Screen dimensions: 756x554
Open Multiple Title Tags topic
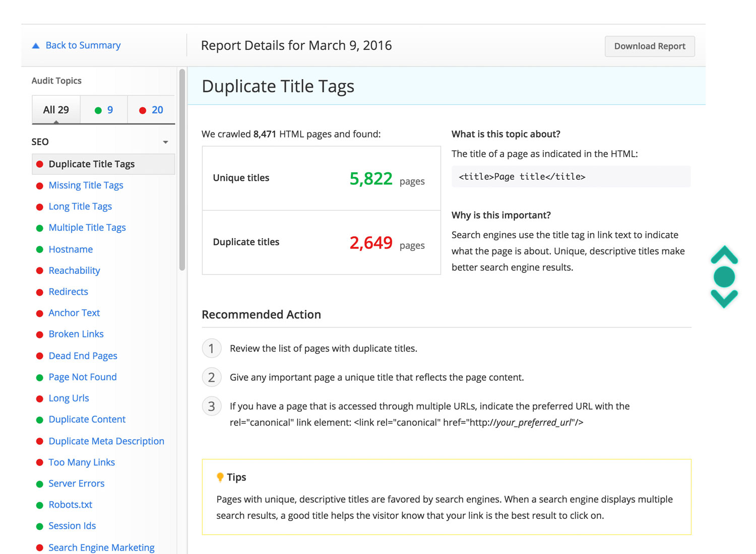tap(87, 228)
